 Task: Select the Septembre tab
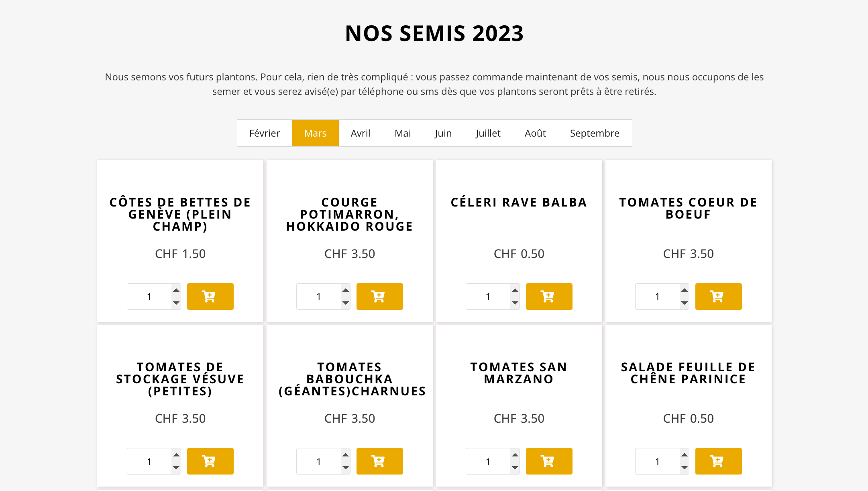pyautogui.click(x=595, y=133)
